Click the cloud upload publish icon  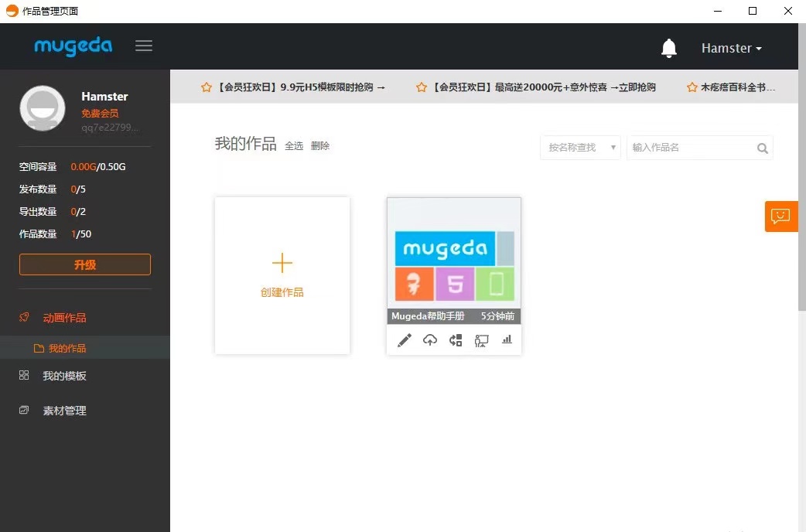point(430,340)
